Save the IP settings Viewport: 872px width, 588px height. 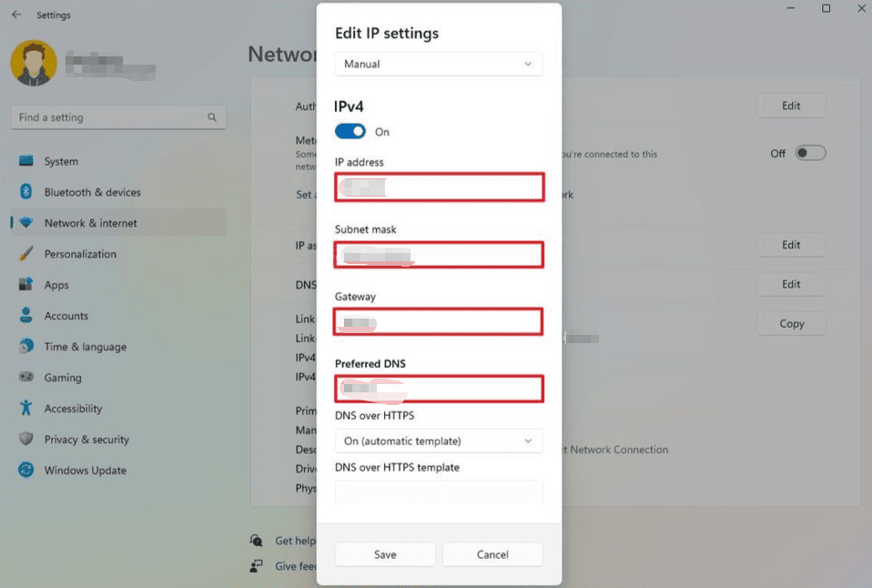pyautogui.click(x=385, y=554)
